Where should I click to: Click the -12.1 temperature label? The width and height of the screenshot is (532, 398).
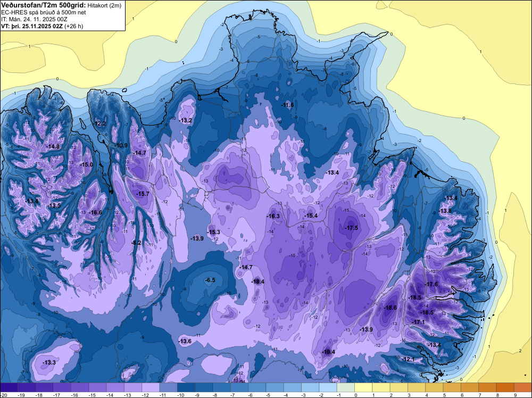[x=408, y=359]
